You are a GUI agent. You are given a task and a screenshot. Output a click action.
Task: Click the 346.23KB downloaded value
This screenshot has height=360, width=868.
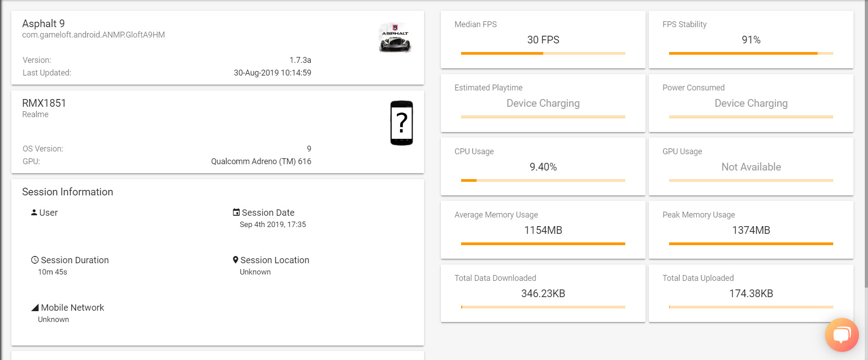[x=543, y=294]
